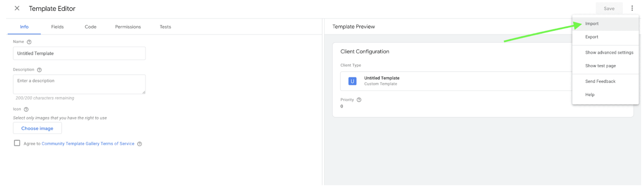Choose Show advanced settings option
Viewport: 644px width, 187px height.
(609, 53)
